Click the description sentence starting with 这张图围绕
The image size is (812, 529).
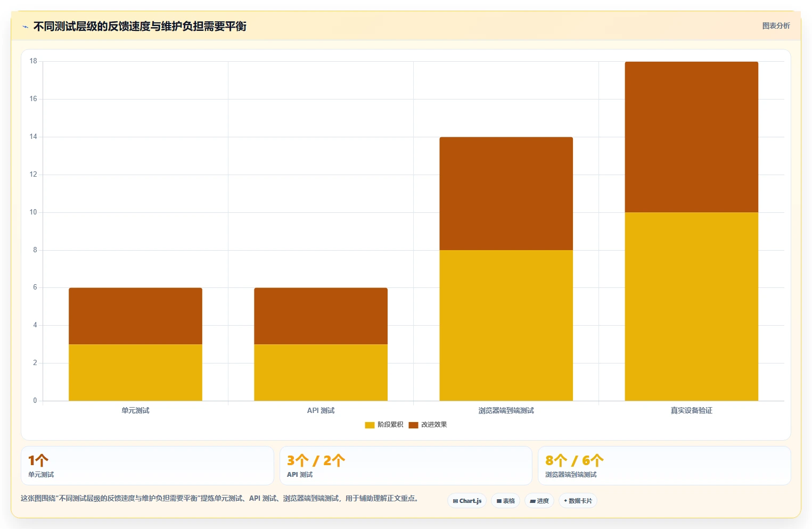click(220, 499)
